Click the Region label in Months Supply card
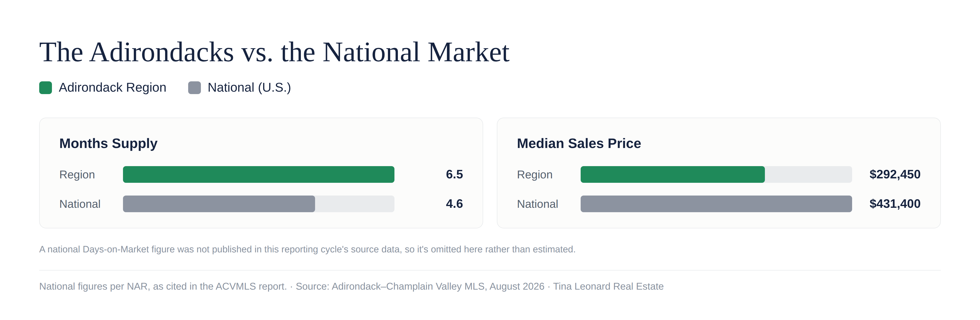 click(x=77, y=175)
